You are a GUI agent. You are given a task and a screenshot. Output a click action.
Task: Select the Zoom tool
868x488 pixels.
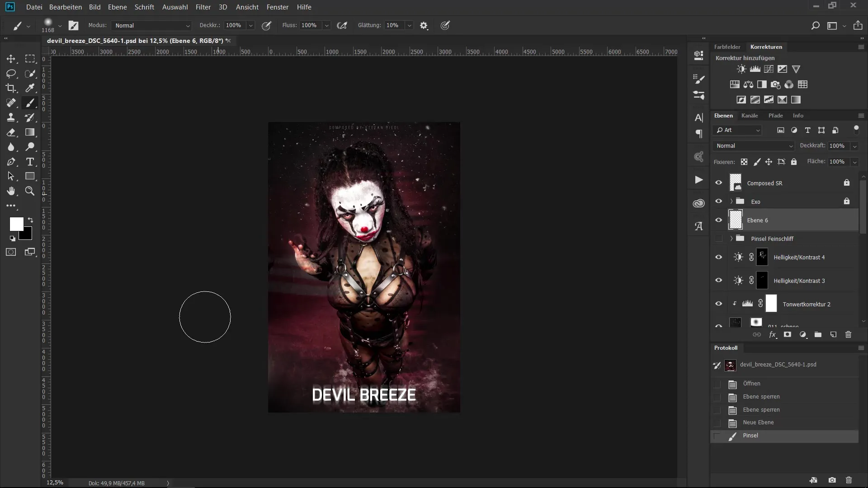pyautogui.click(x=30, y=191)
